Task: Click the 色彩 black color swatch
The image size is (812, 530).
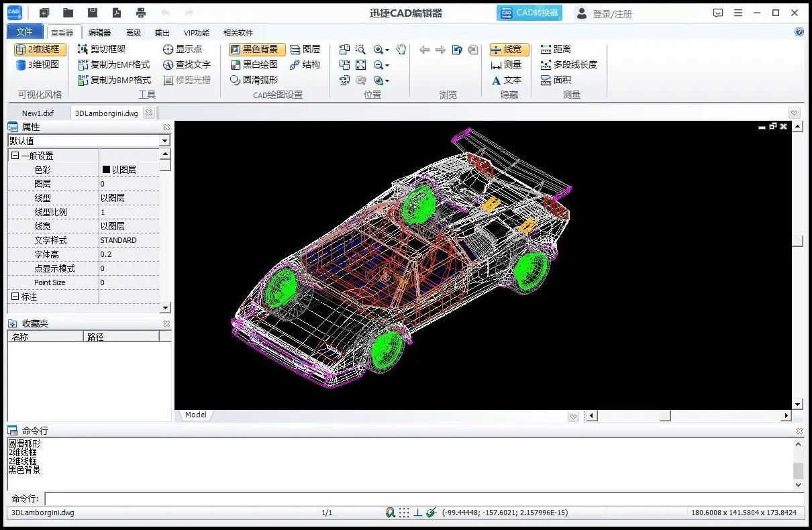Action: pos(106,170)
